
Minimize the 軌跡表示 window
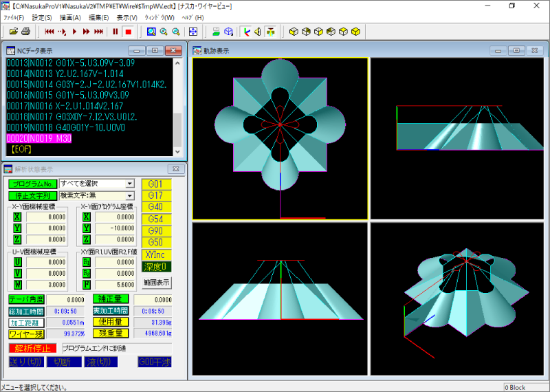click(498, 50)
